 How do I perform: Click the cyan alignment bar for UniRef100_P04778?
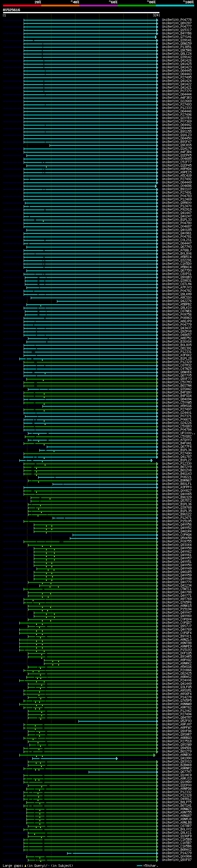[x=90, y=20]
